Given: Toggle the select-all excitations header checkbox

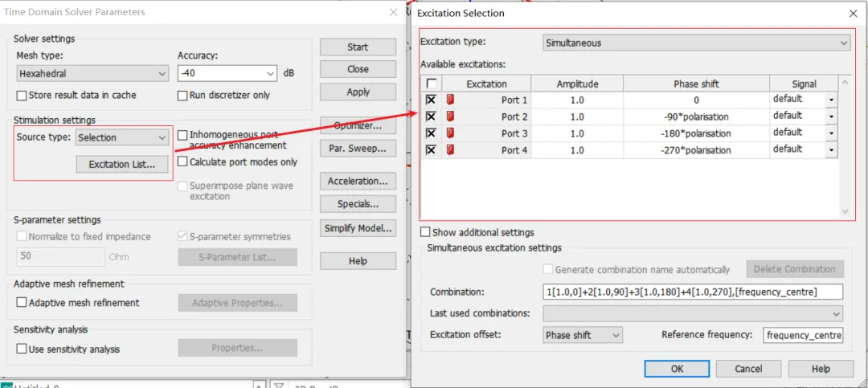Looking at the screenshot, I should coord(432,84).
